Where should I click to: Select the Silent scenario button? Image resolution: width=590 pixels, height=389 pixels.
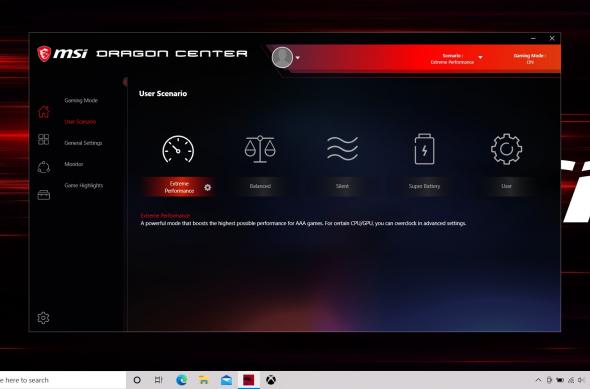(x=342, y=186)
